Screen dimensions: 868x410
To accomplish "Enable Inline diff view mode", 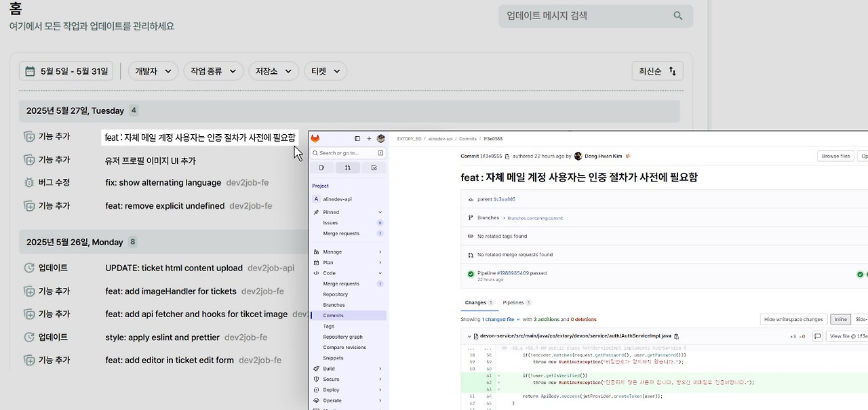I will point(840,319).
